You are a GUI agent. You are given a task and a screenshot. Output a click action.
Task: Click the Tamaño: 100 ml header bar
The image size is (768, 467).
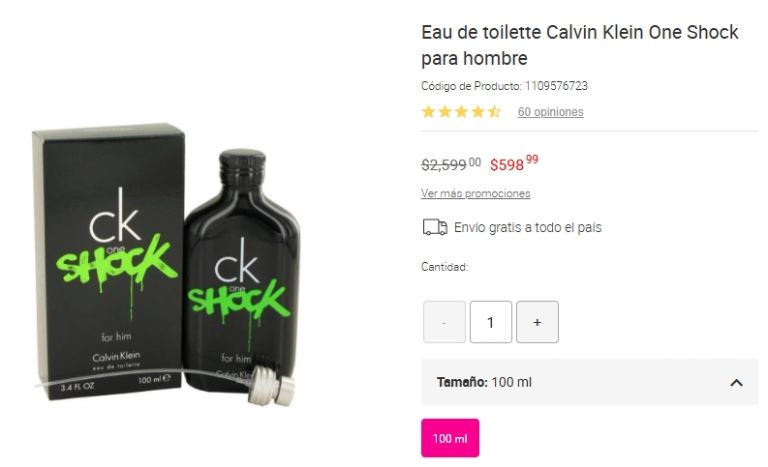[589, 382]
